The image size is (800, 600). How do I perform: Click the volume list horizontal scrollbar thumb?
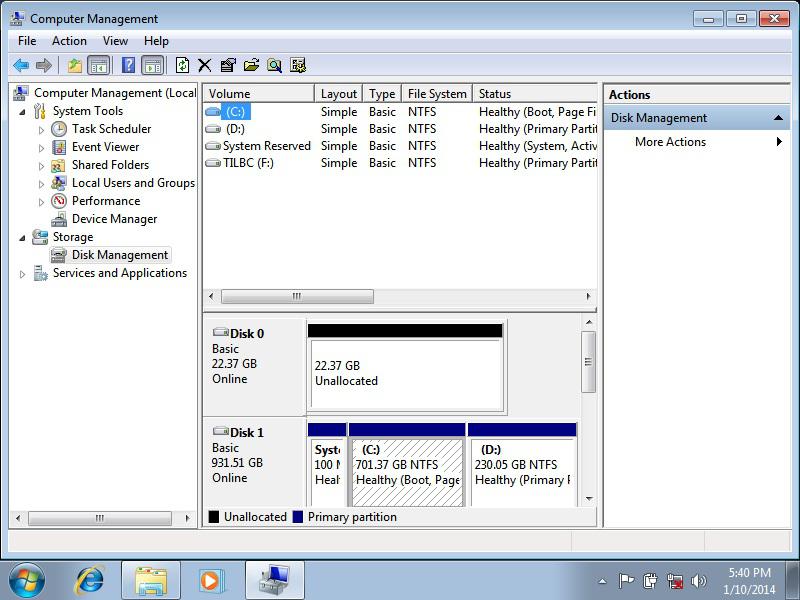coord(297,296)
